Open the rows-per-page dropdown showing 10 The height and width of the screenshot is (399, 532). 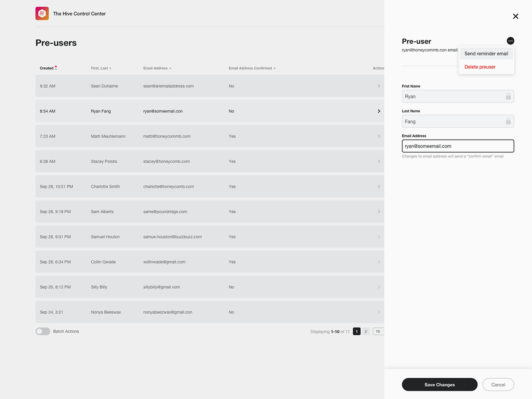coord(378,331)
